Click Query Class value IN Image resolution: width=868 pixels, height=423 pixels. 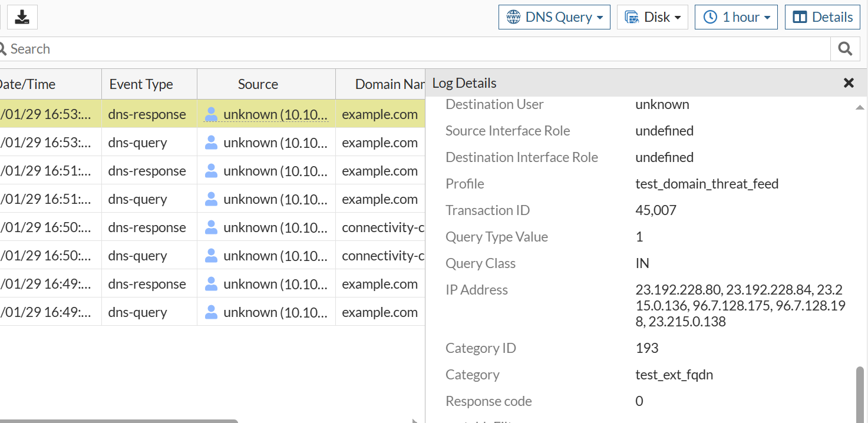coord(642,263)
